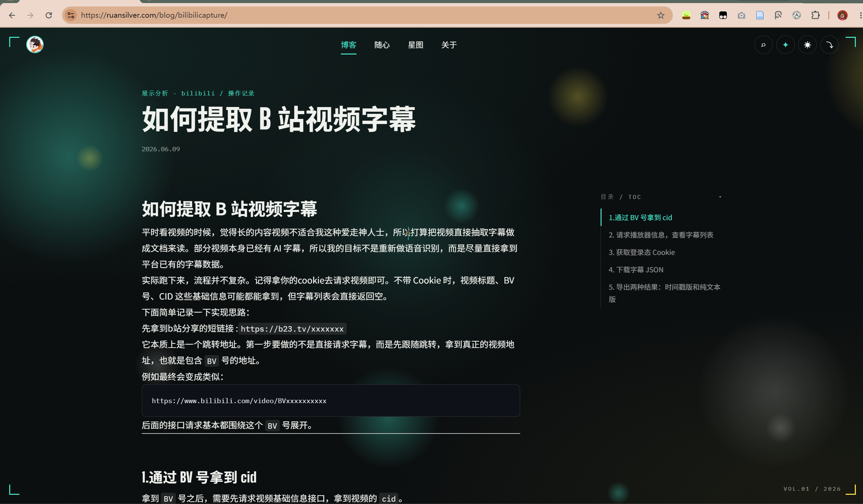Image resolution: width=863 pixels, height=504 pixels.
Task: Open the green sprout plant extension
Action: pos(686,15)
